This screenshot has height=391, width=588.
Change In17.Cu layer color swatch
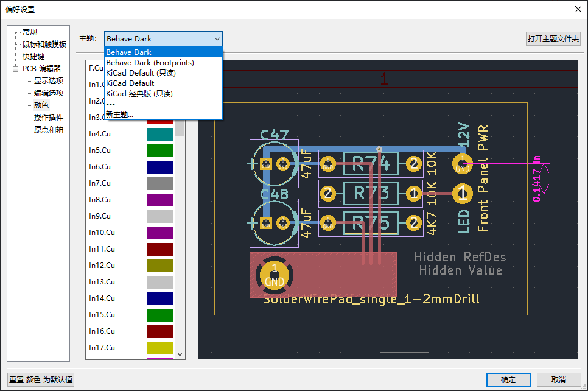(x=160, y=348)
